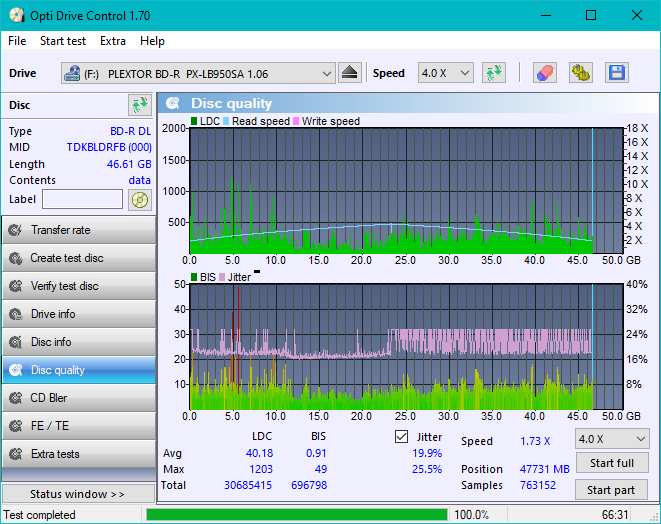
Task: Click the MID value TDKBLDRFB (000)
Action: [109, 147]
